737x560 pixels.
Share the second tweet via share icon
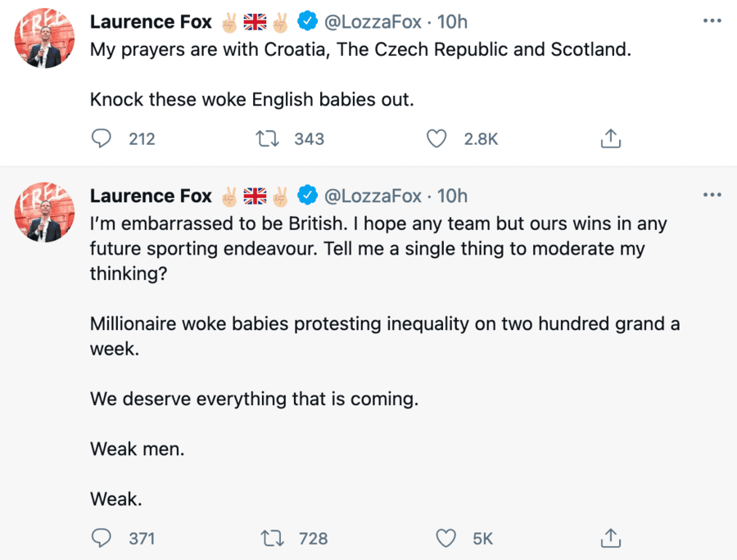(x=610, y=538)
